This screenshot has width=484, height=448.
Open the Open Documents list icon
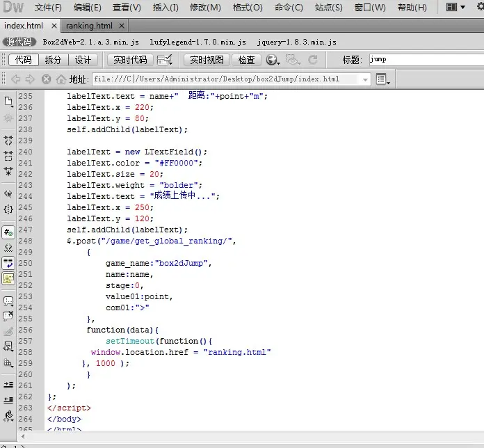tap(8, 102)
